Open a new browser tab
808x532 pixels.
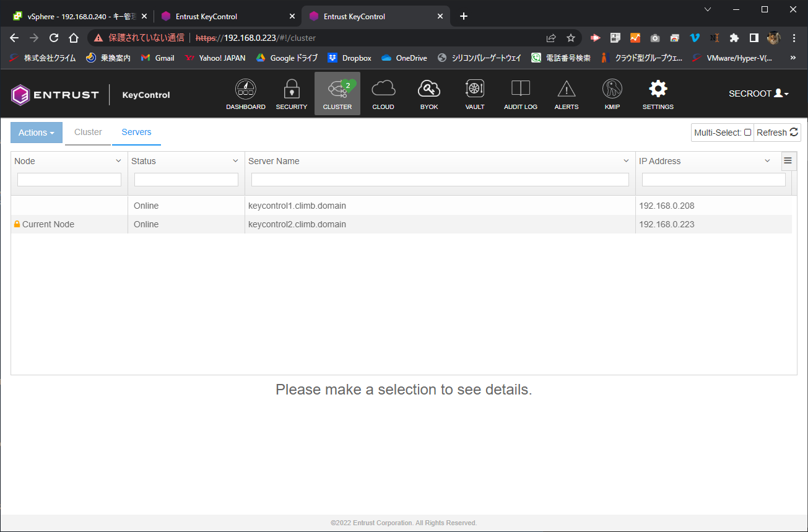(464, 16)
